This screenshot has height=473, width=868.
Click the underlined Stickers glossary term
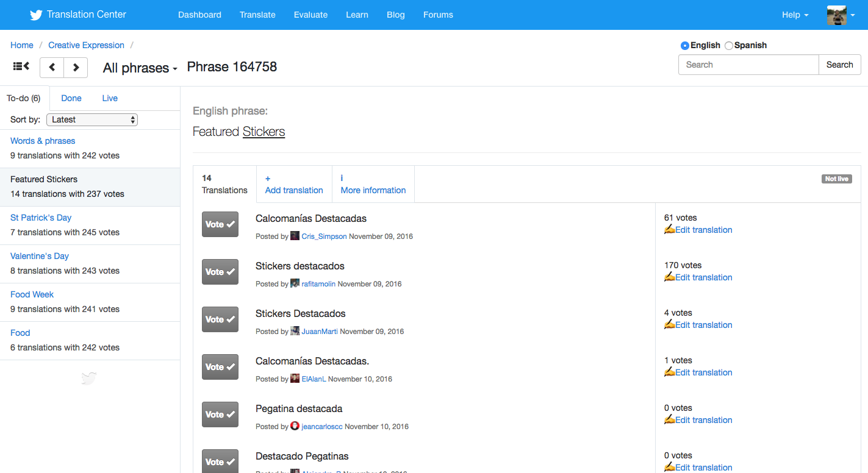(264, 132)
